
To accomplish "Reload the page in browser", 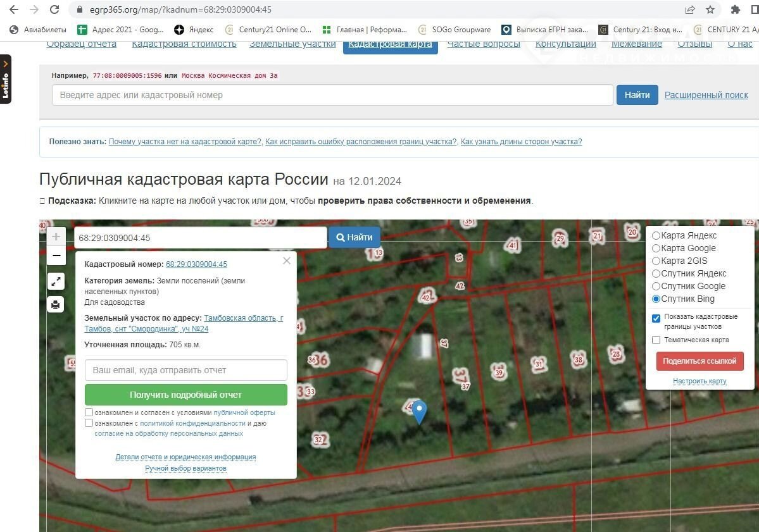I will tap(54, 9).
